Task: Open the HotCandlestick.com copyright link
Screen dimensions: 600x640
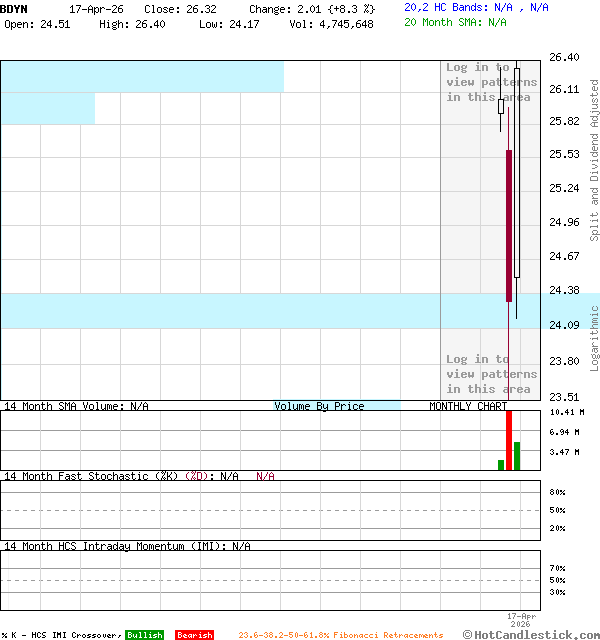Action: (x=530, y=635)
